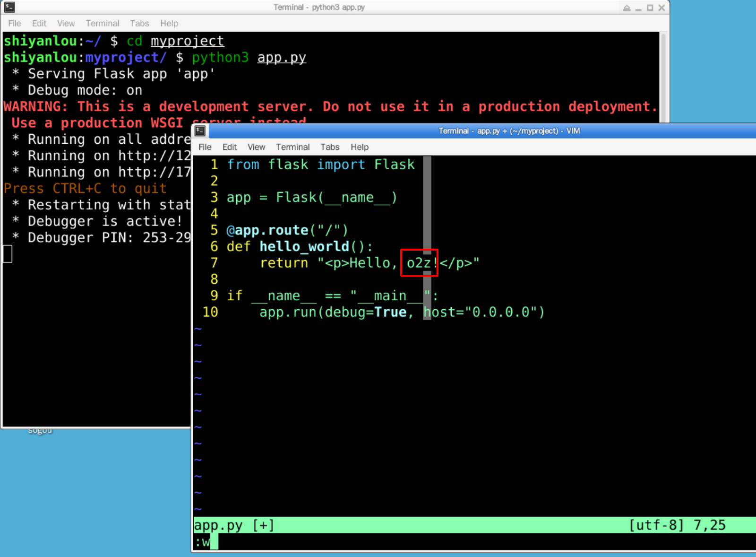
Task: Maximize the python3 app.py terminal window
Action: [650, 8]
